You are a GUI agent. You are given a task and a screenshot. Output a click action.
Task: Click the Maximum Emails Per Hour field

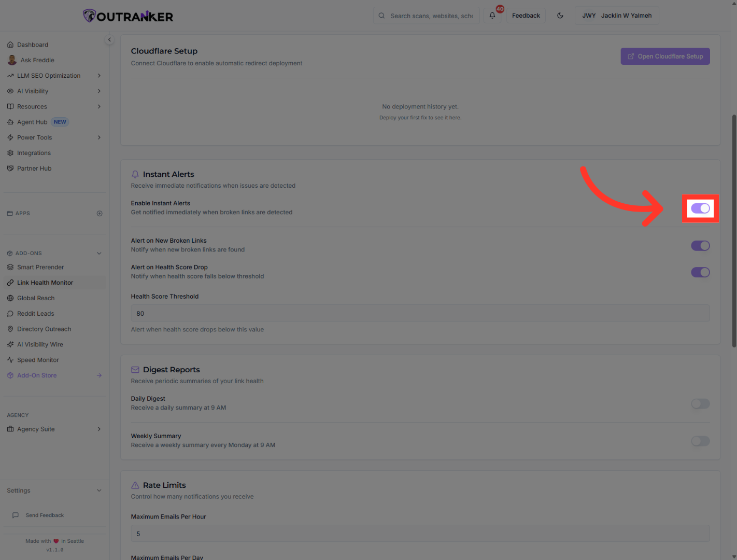tap(420, 534)
